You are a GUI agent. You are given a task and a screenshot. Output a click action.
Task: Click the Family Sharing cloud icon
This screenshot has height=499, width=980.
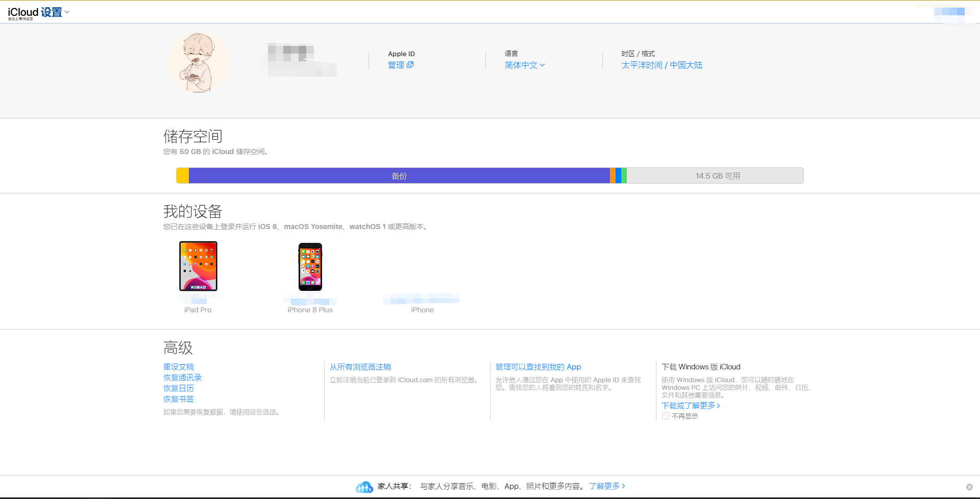click(364, 487)
